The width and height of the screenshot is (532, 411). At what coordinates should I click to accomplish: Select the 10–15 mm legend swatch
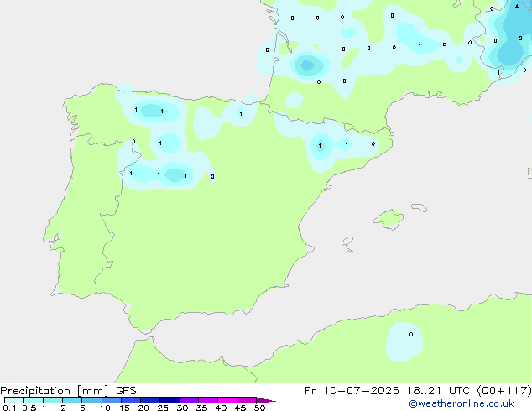111,400
